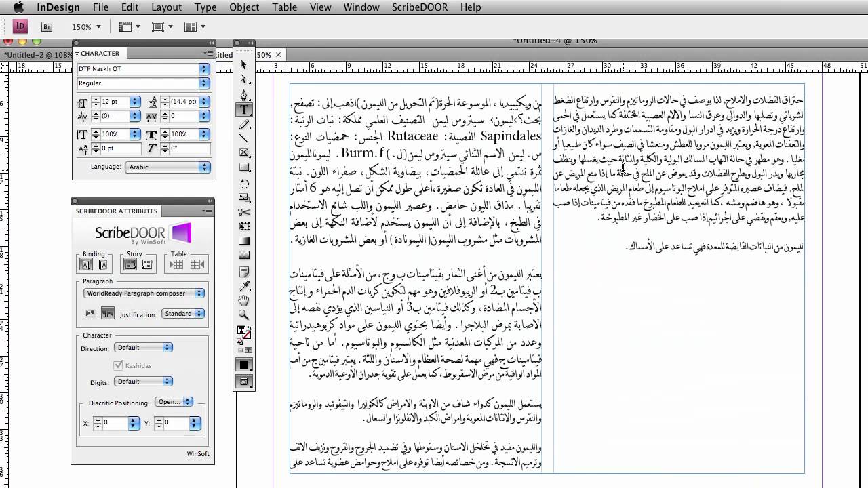Select the Eyedropper tool
Screen dimensions: 868x488
coord(244,285)
